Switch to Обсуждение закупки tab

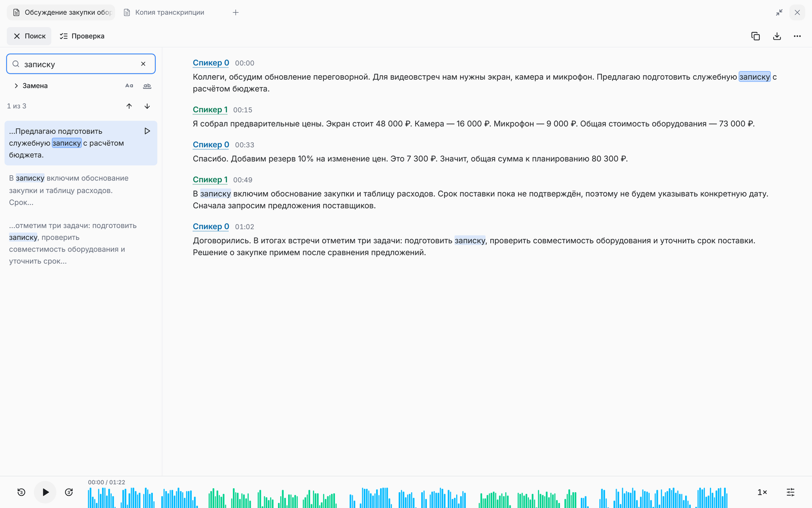[x=61, y=12]
